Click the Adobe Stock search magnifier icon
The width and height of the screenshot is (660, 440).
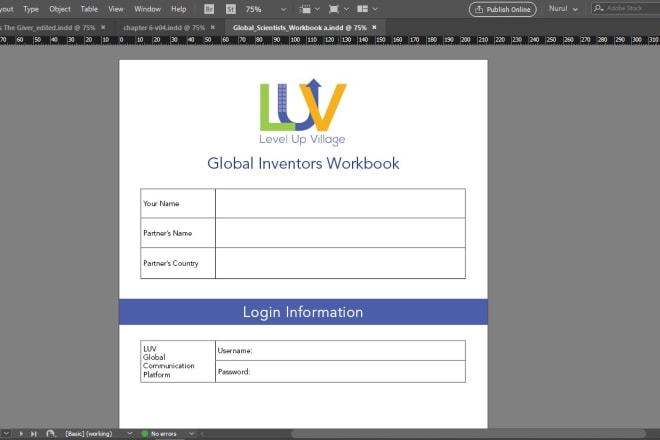pos(598,8)
